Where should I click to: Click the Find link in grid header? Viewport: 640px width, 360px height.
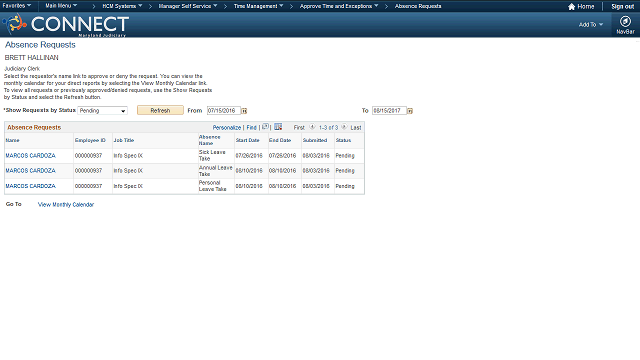coord(251,127)
